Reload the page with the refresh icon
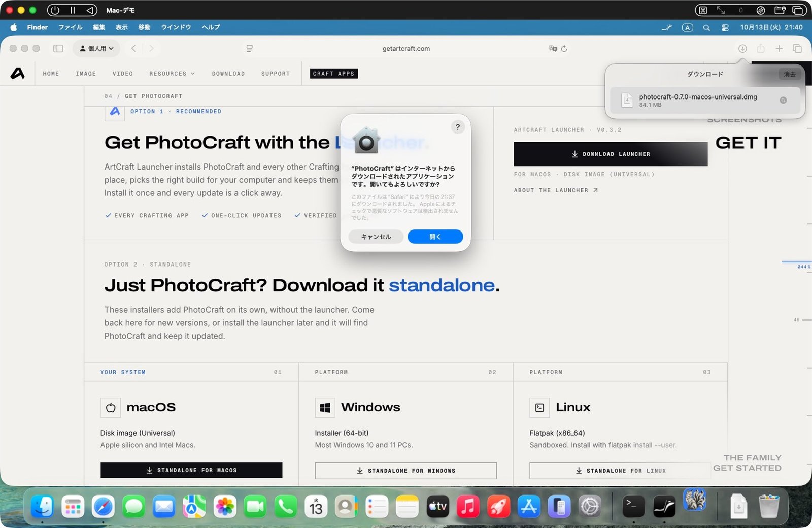Screen dimensions: 812x528 point(564,48)
